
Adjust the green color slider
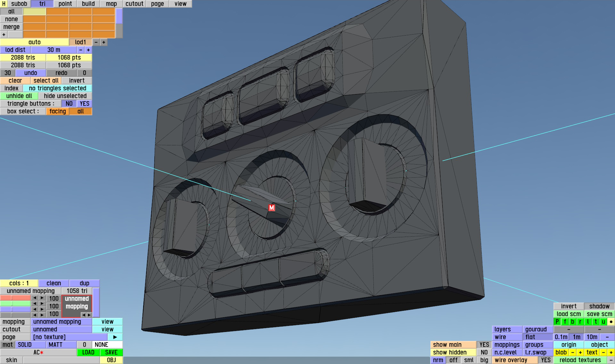tap(15, 303)
